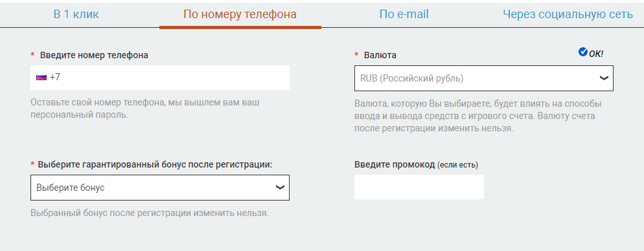Click the bonus dropdown chevron arrow

(280, 188)
